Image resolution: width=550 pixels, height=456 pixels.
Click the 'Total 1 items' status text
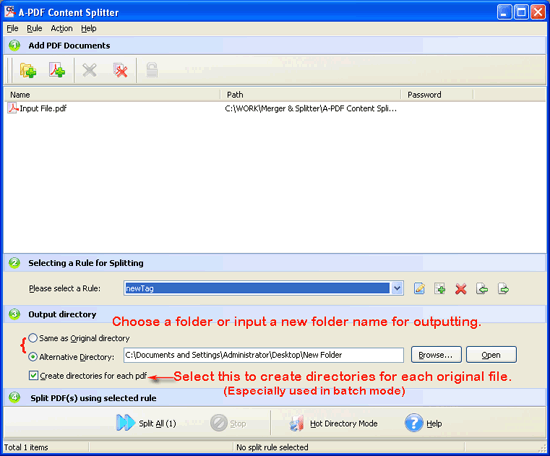(26, 447)
